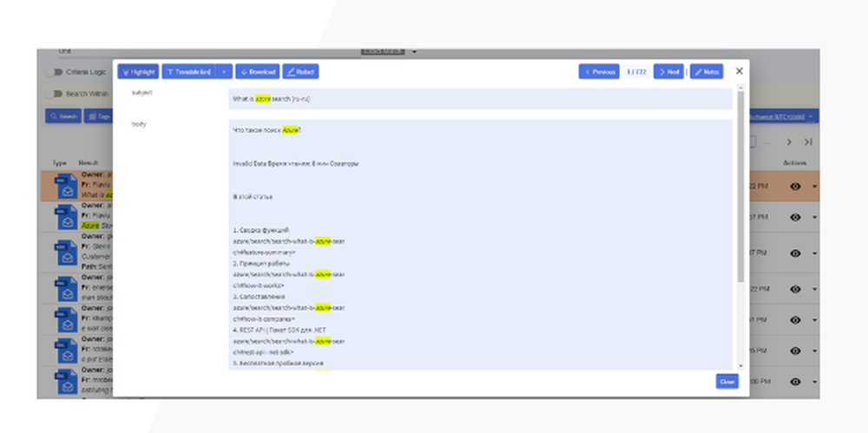Toggle the Search Within switch
This screenshot has width=868, height=433.
(x=52, y=94)
